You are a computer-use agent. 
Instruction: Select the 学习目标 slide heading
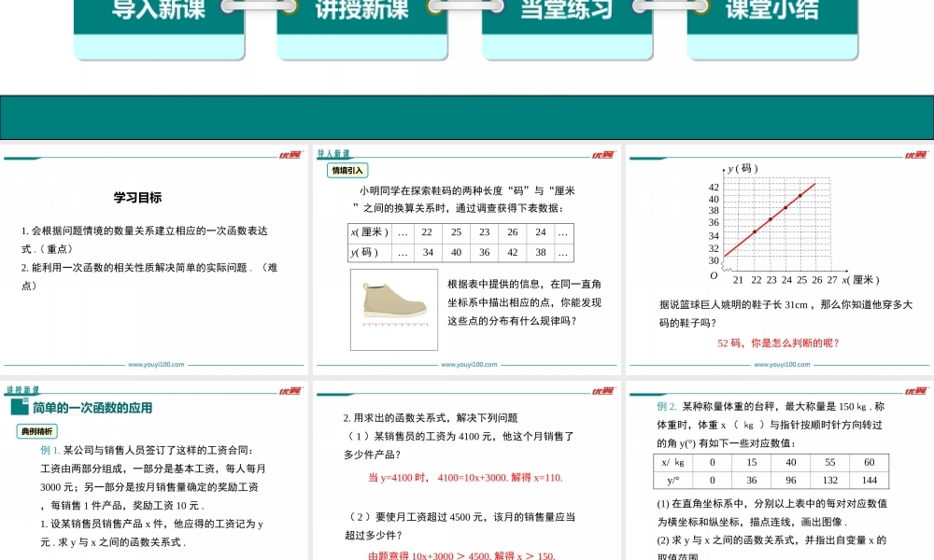[137, 198]
